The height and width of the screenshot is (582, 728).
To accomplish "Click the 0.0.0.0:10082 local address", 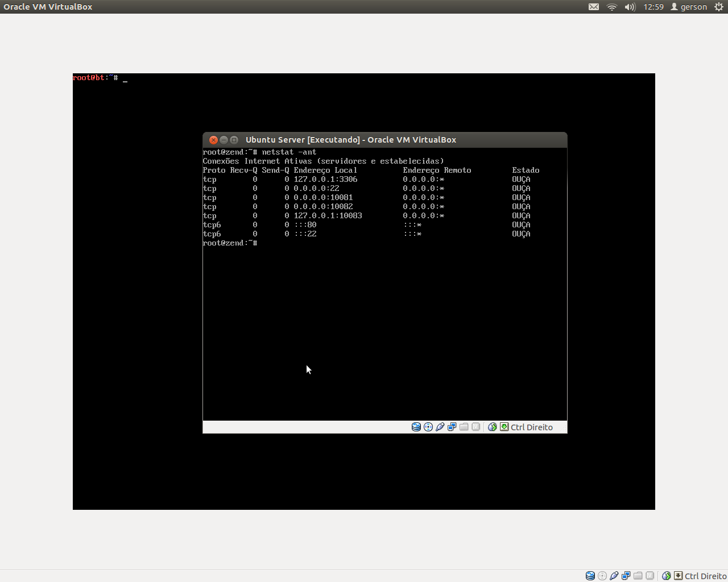I will [x=323, y=207].
